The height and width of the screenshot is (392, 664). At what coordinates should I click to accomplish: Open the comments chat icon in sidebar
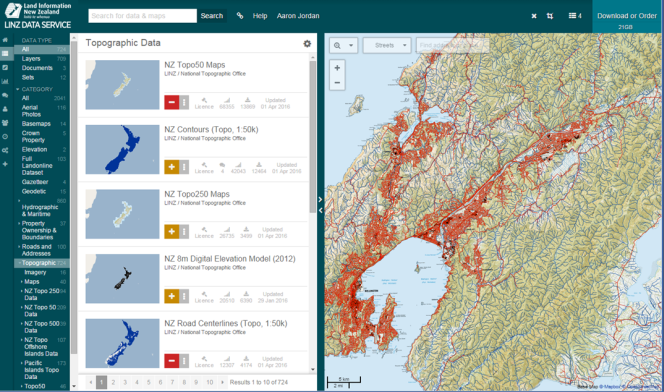click(x=5, y=95)
